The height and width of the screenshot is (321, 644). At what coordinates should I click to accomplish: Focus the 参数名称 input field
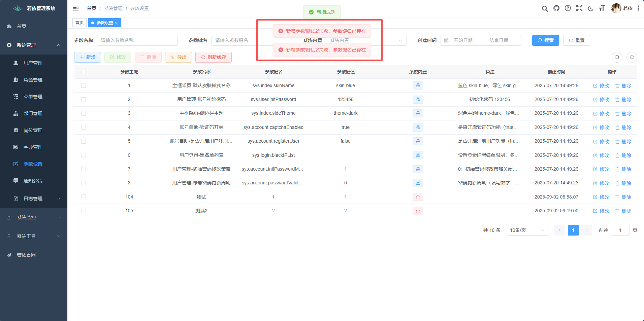tap(137, 40)
